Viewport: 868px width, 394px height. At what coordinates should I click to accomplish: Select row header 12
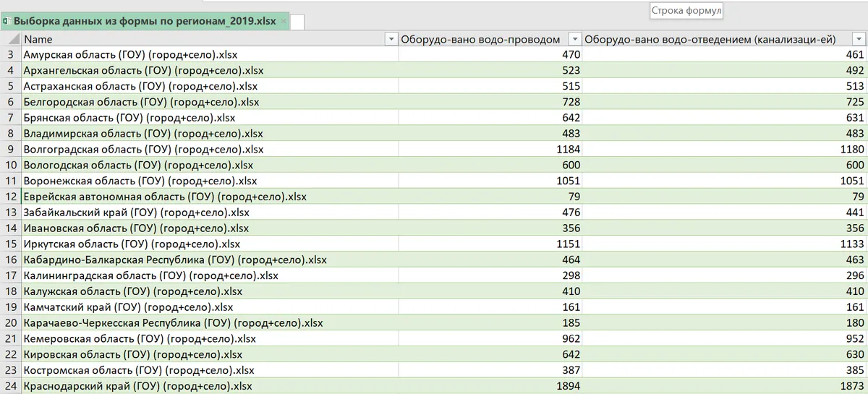coord(10,197)
